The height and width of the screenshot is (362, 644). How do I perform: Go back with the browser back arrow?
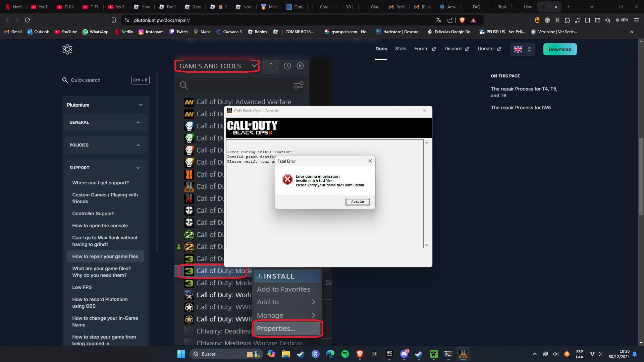7,20
